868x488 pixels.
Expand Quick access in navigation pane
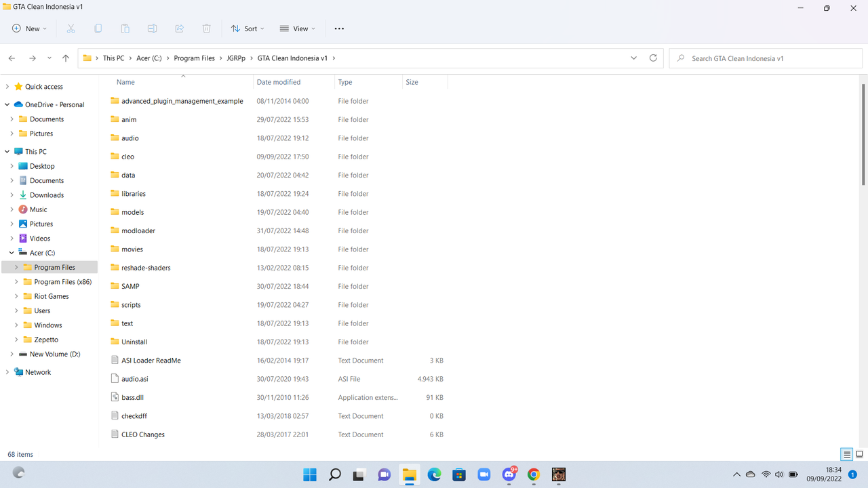7,87
